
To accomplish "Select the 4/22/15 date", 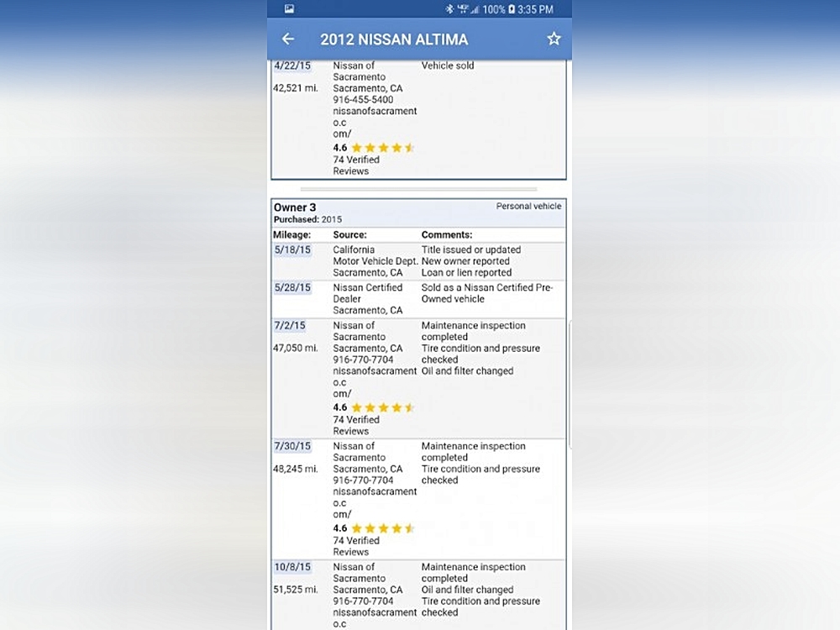I will click(292, 66).
